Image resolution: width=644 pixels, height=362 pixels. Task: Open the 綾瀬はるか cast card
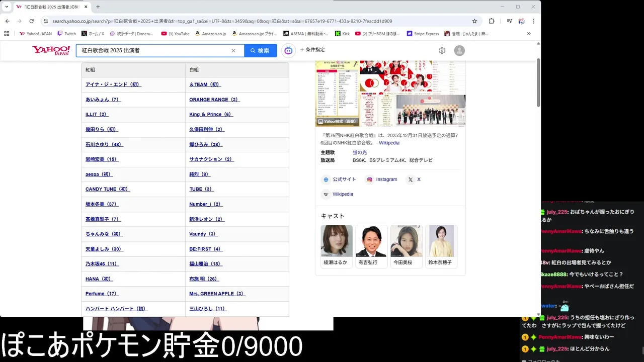[337, 246]
